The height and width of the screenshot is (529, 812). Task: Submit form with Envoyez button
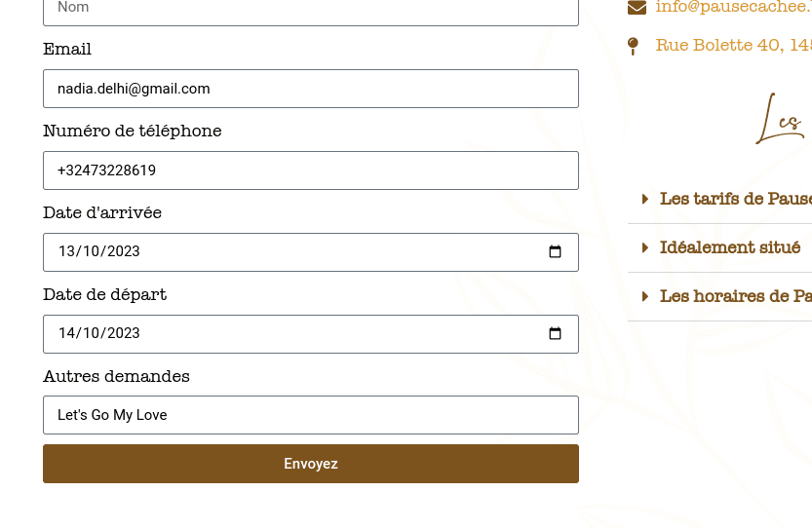coord(311,464)
